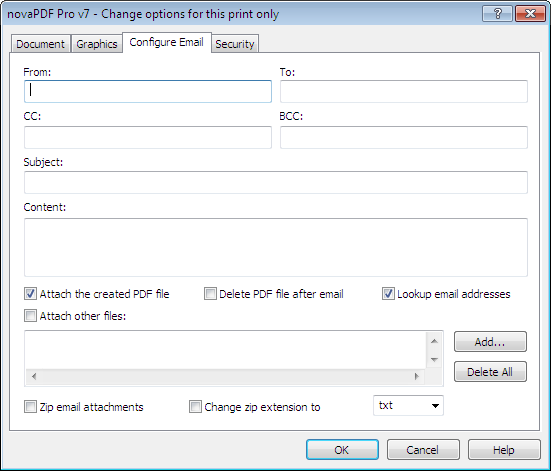Enable Attach other files checkbox
Viewport: 551px width, 471px height.
pos(30,316)
